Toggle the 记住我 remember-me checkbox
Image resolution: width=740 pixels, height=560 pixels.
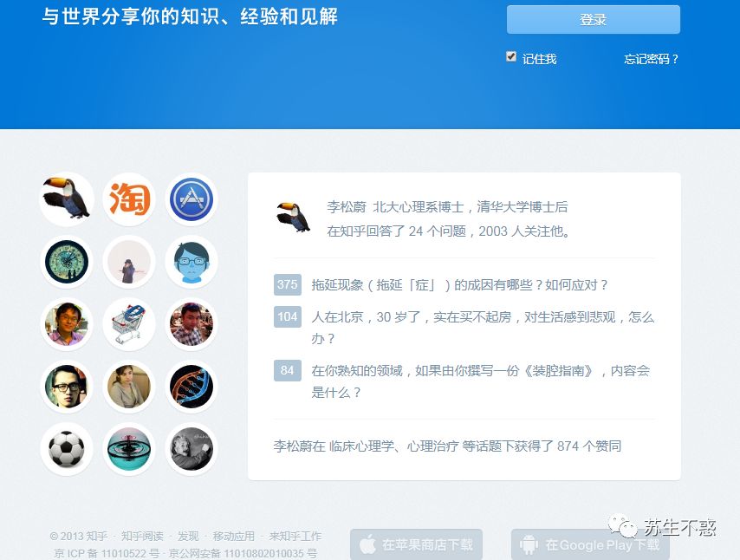pyautogui.click(x=510, y=56)
